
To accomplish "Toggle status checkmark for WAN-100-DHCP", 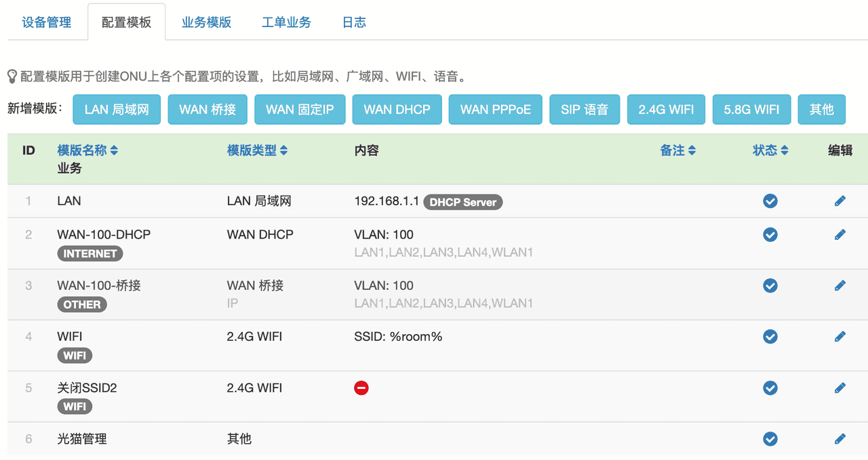I will pos(770,234).
